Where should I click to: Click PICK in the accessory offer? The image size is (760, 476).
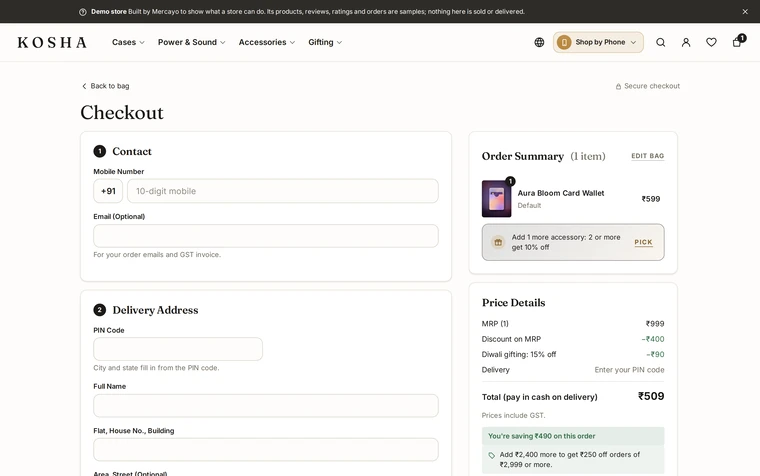click(643, 242)
